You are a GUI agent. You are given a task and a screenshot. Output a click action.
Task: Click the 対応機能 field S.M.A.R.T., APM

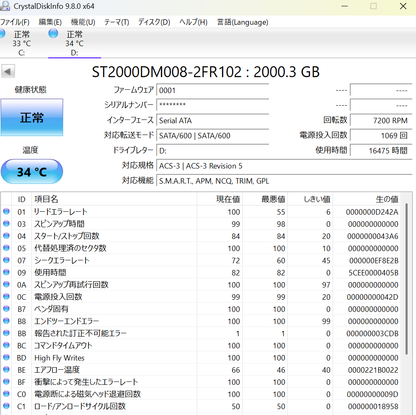pyautogui.click(x=284, y=181)
